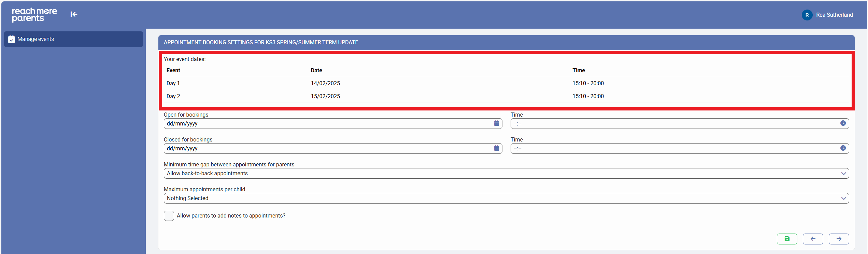Go back with the left arrow button
The image size is (868, 254).
point(813,239)
